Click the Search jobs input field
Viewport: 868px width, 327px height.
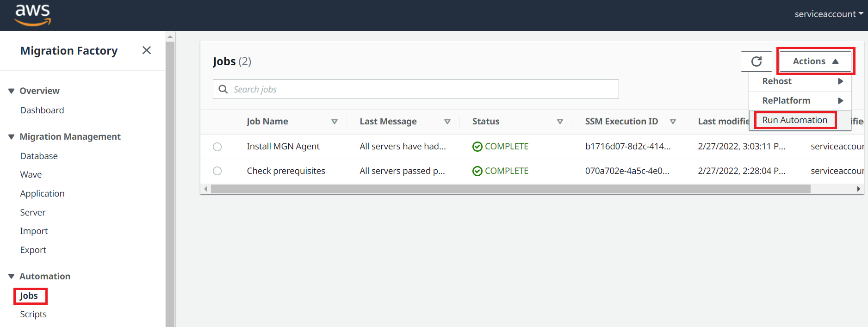coord(415,89)
